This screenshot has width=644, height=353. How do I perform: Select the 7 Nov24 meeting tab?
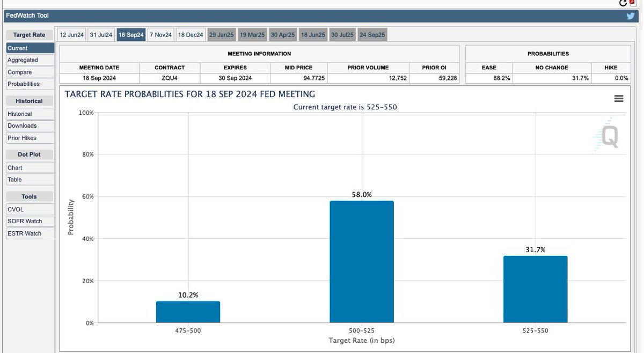coord(161,35)
